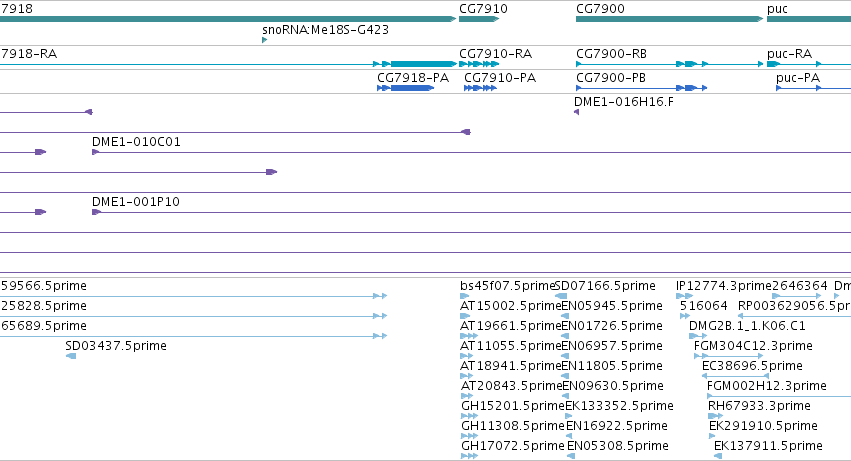Viewport: 851px width, 461px height.
Task: Select the DME1-001P10 clone label
Action: click(136, 202)
